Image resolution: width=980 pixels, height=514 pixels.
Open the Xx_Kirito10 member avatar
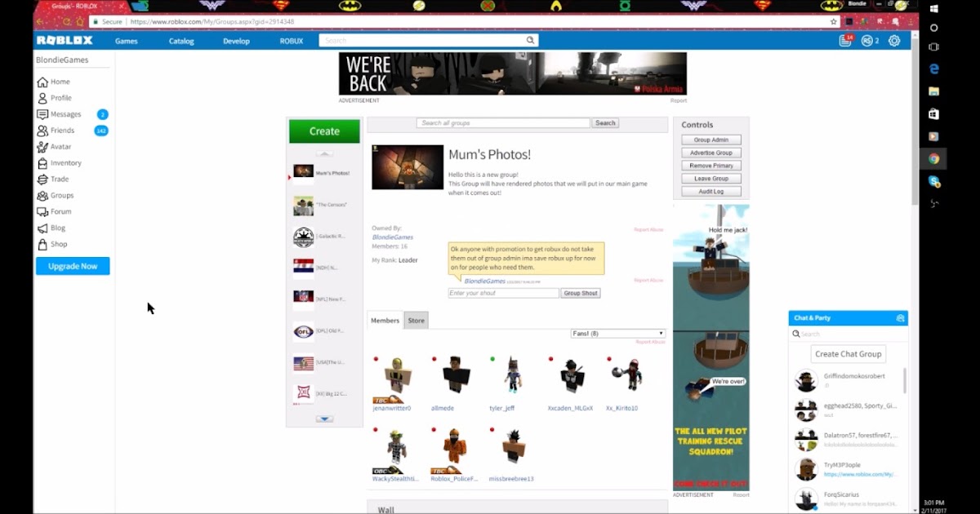(x=627, y=375)
